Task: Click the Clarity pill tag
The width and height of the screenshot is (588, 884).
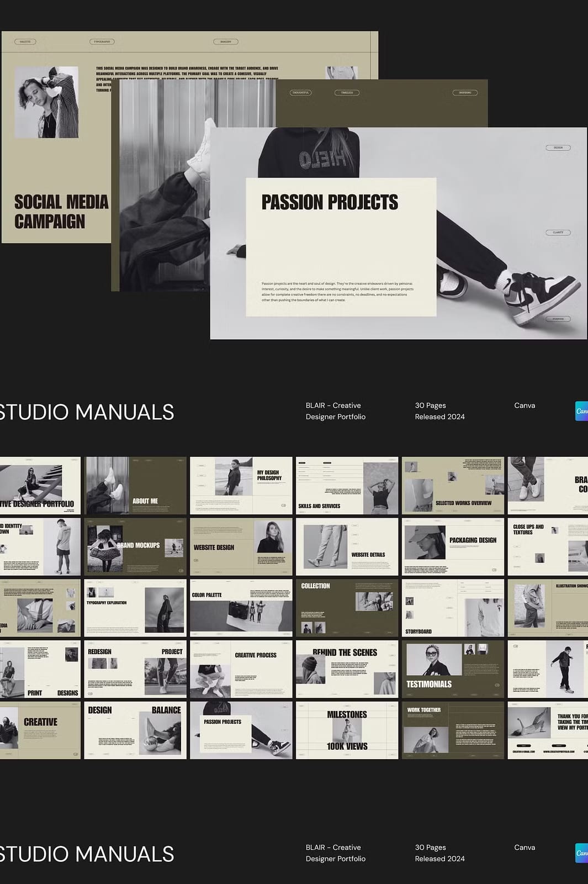Action: [558, 233]
